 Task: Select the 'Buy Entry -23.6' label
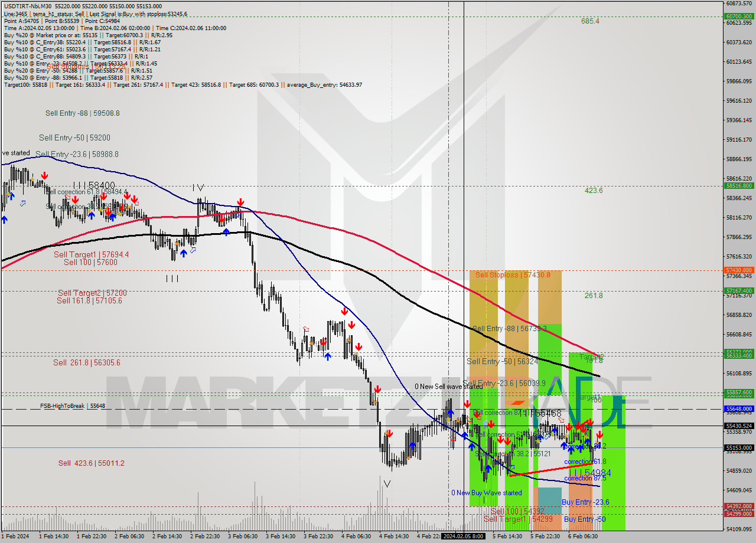point(585,502)
